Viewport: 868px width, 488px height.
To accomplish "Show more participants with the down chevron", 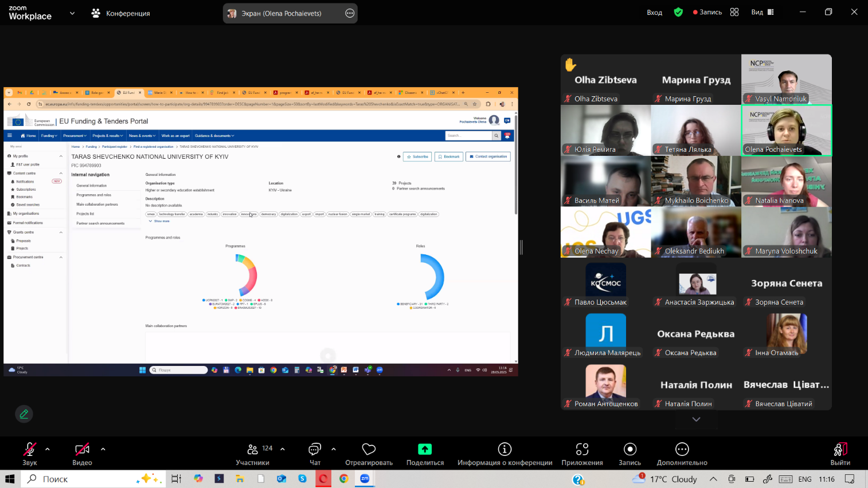I will point(696,419).
